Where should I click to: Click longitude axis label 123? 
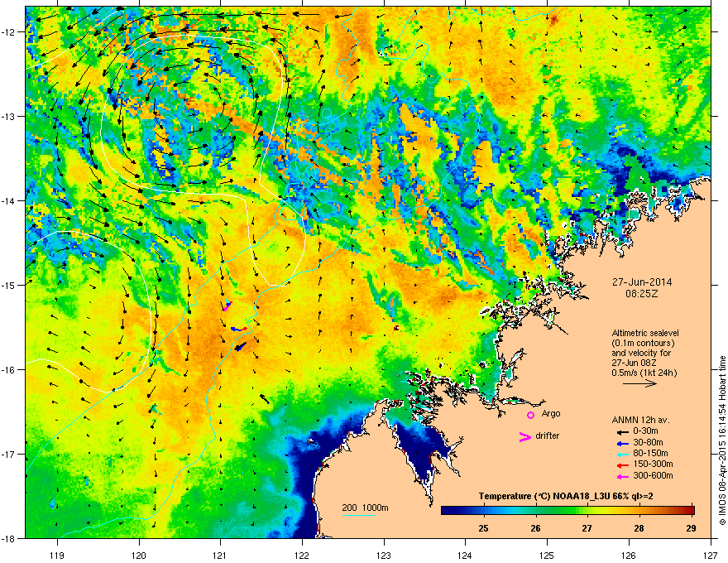[384, 555]
